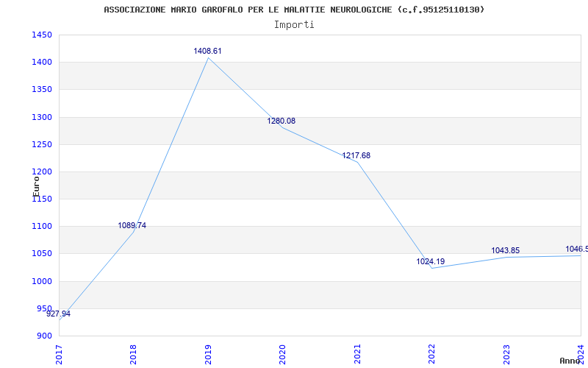Click the 2018 x-axis label
Image resolution: width=588 pixels, height=368 pixels.
tap(134, 355)
